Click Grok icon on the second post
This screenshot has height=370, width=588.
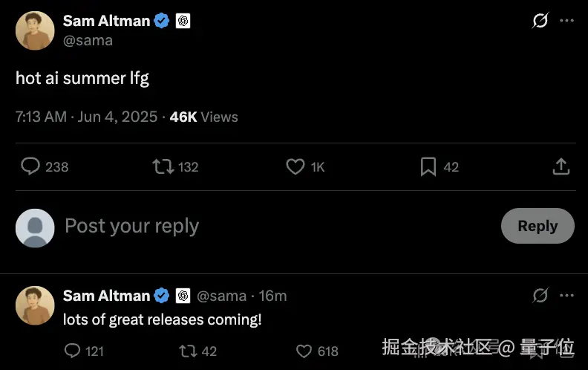540,296
